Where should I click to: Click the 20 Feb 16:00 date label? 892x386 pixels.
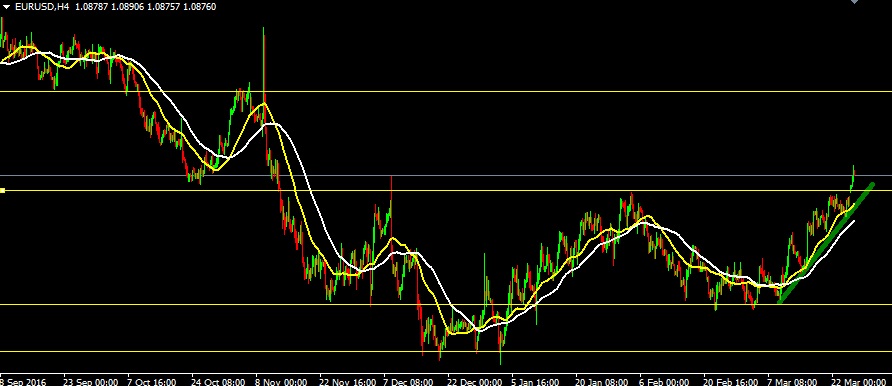tap(731, 381)
